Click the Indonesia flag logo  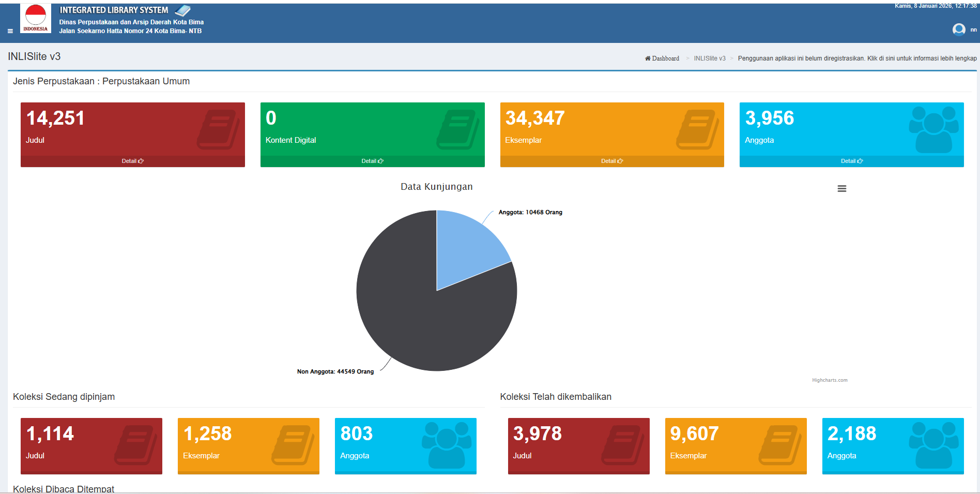coord(36,18)
